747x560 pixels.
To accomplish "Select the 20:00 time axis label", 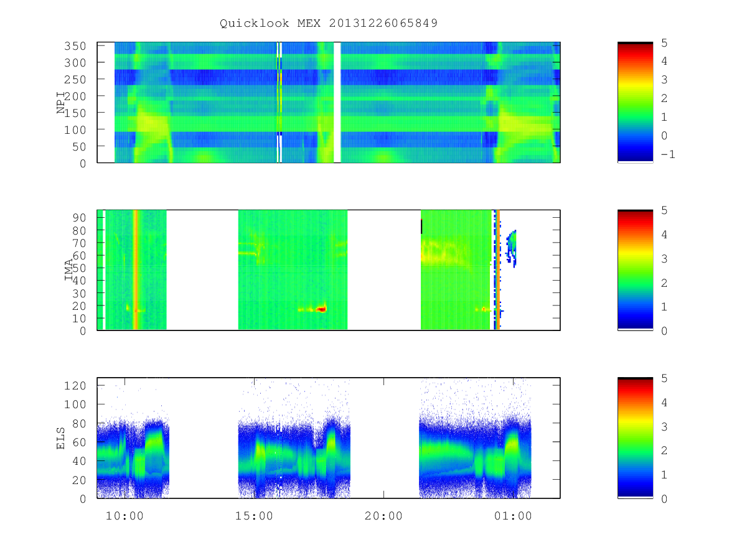I will pos(383,516).
